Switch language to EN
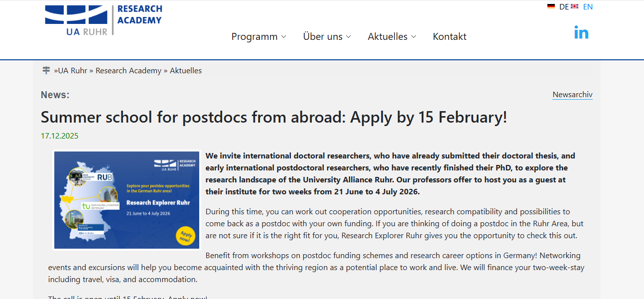The image size is (644, 299). coord(588,6)
